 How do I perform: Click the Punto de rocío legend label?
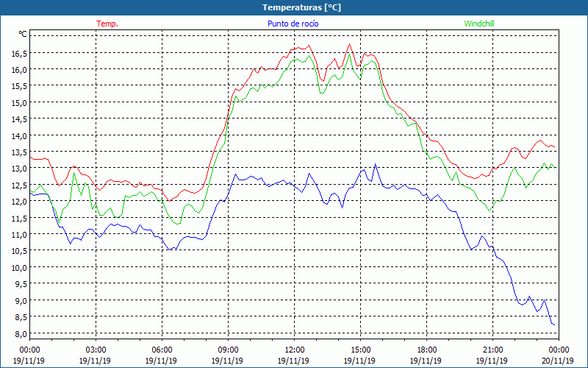point(293,24)
